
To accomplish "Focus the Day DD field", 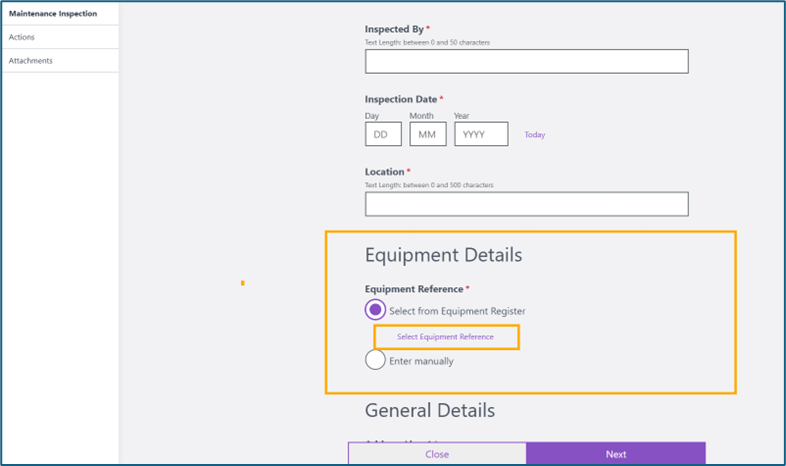I will (x=383, y=134).
